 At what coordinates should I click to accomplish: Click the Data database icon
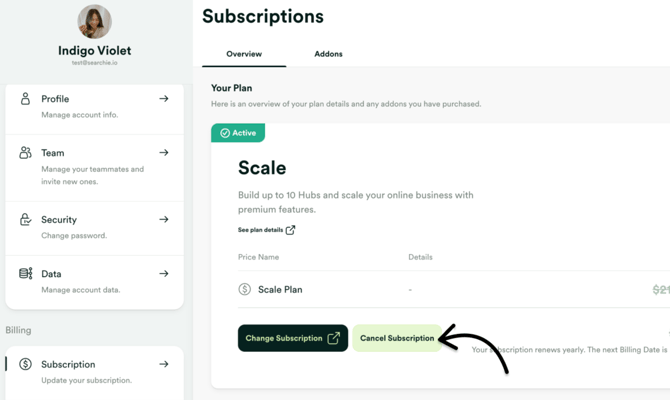25,274
